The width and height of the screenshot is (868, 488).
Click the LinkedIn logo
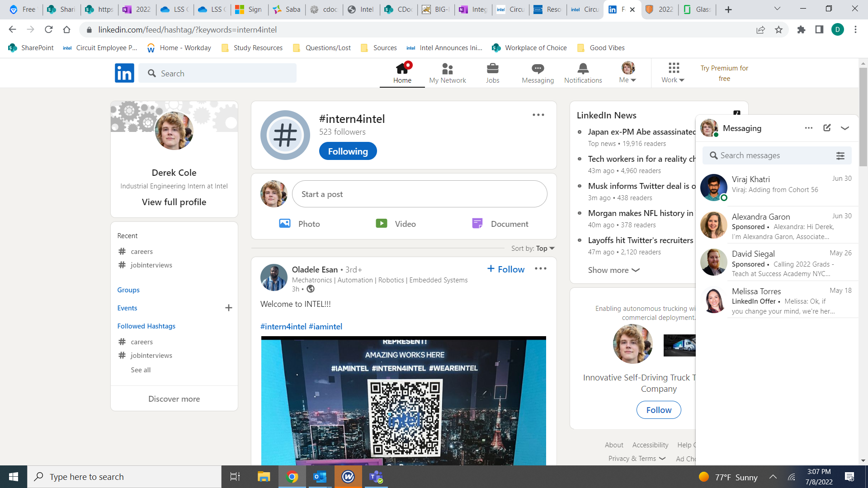pyautogui.click(x=124, y=73)
